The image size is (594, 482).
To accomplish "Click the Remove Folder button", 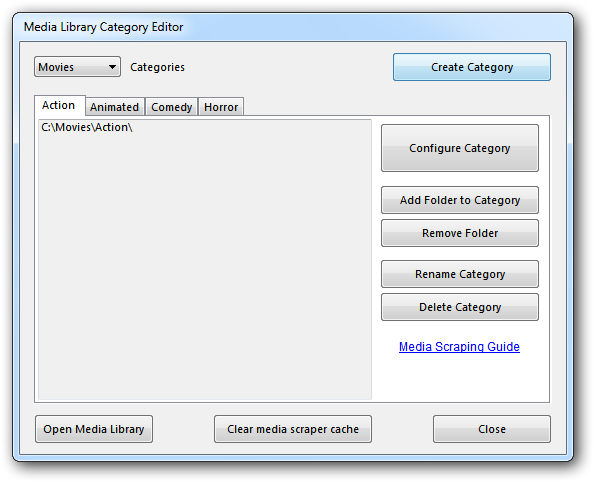I will 460,233.
